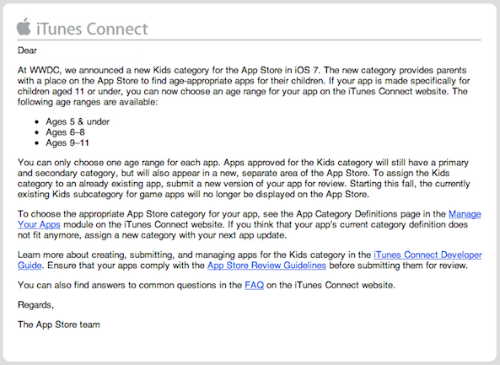Open the App Store Review Guidelines link
This screenshot has height=365, width=500.
click(x=267, y=266)
